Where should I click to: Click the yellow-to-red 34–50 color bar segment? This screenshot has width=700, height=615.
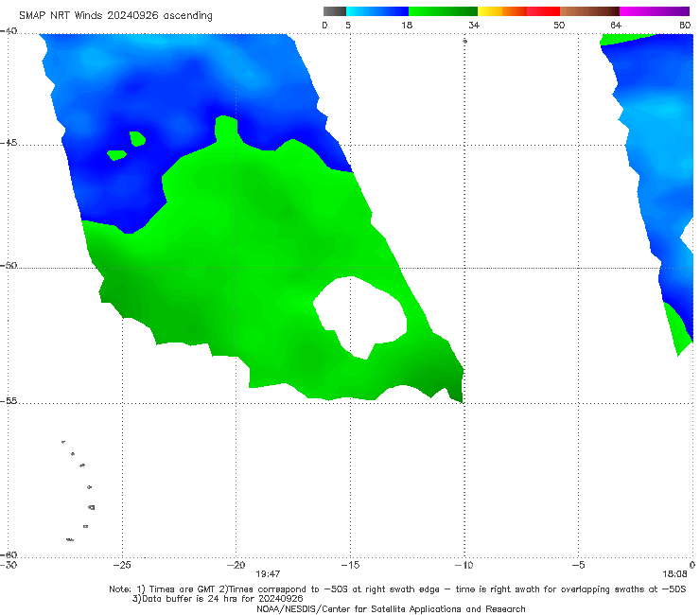[518, 11]
